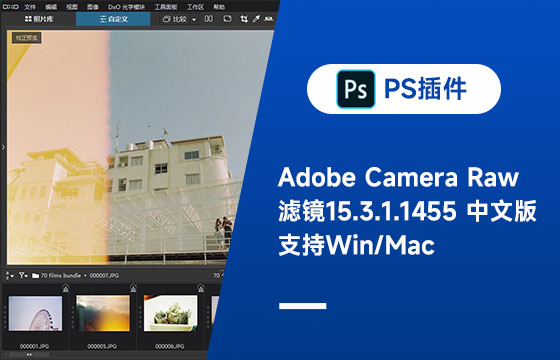The image size is (560, 360).
Task: Switch to the 自定义 (Customize) tab
Action: coord(113,19)
